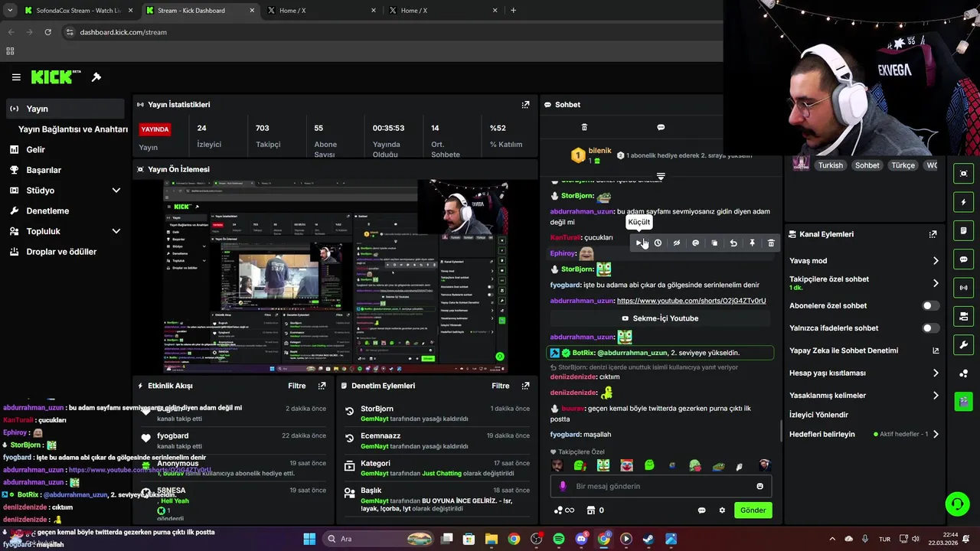
Task: Click the Türkçe tag chip
Action: (903, 165)
